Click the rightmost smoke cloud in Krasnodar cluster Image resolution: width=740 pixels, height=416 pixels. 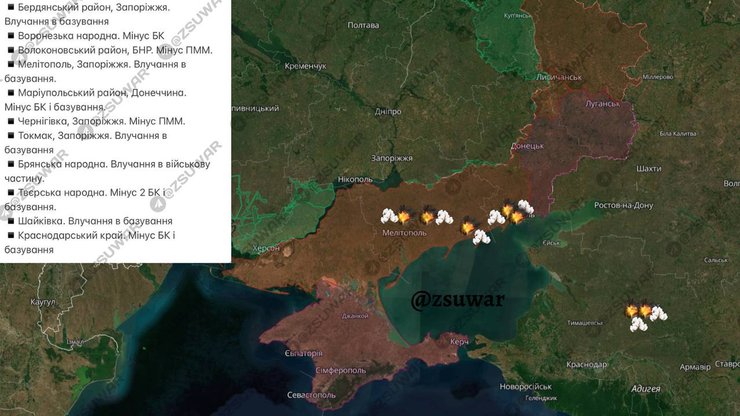659,313
